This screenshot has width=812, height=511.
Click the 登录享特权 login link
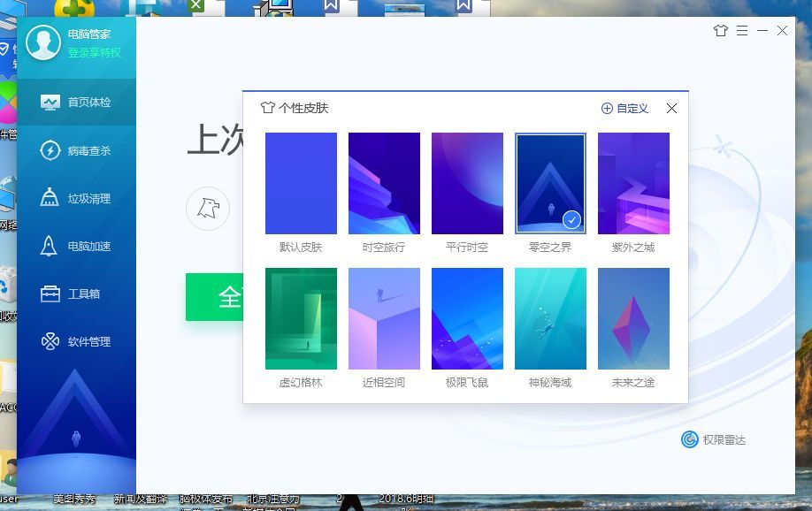point(94,52)
